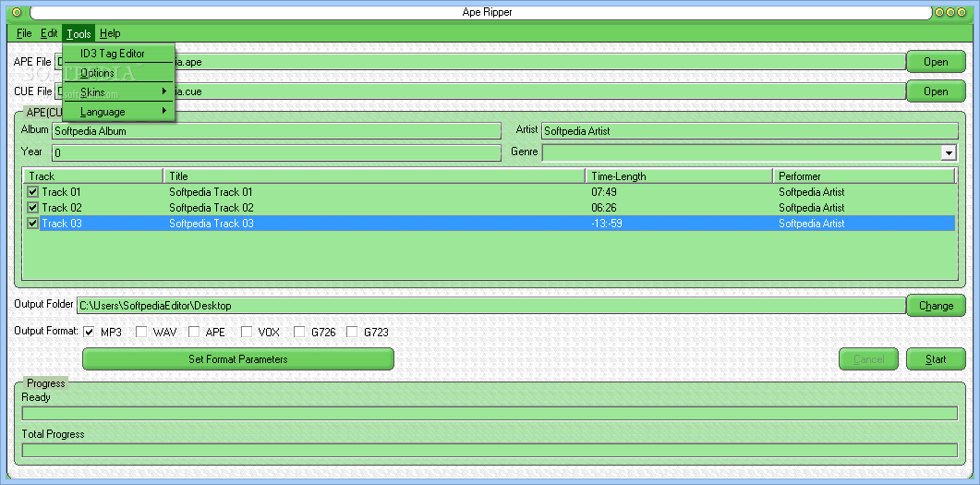Click Change output folder button
This screenshot has height=485, width=980.
tap(936, 306)
